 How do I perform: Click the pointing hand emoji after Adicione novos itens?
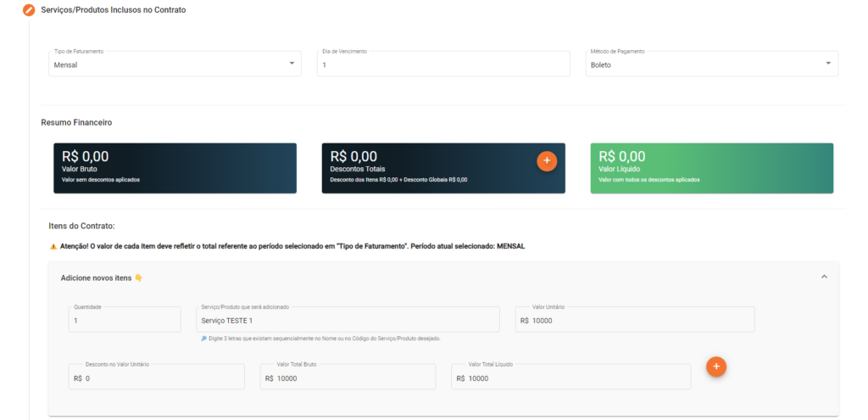pyautogui.click(x=138, y=277)
